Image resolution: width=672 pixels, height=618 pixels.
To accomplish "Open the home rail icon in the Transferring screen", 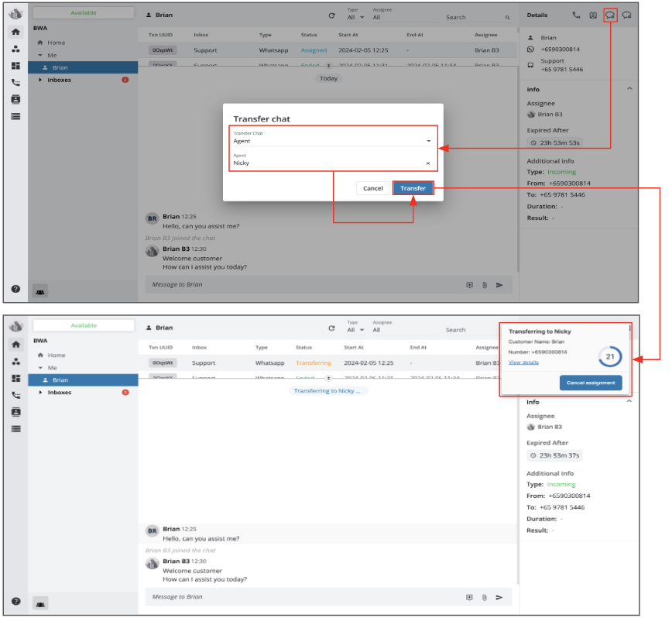I will coord(15,344).
